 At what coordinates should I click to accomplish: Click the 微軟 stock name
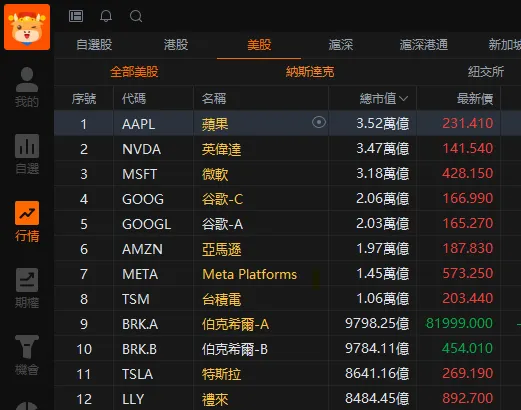pos(215,174)
